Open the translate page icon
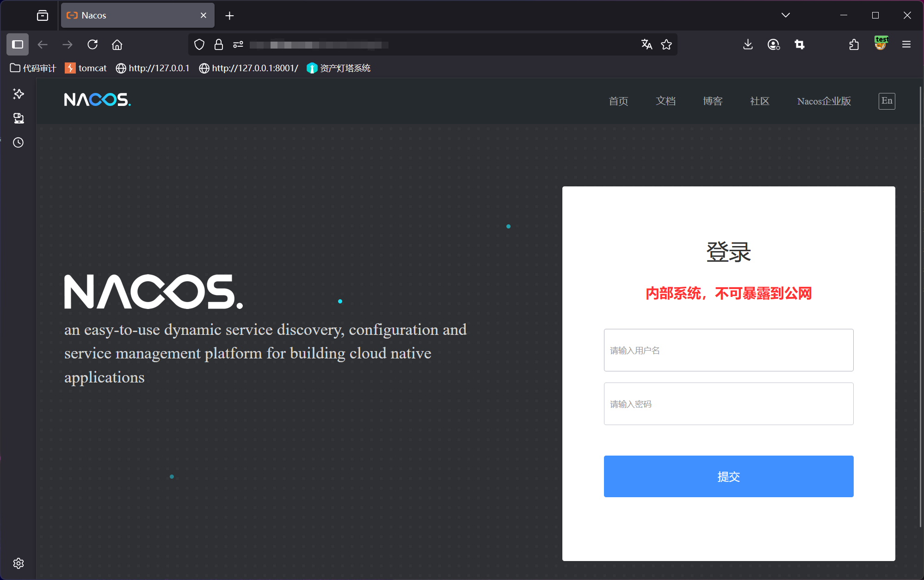Image resolution: width=924 pixels, height=580 pixels. (x=647, y=44)
